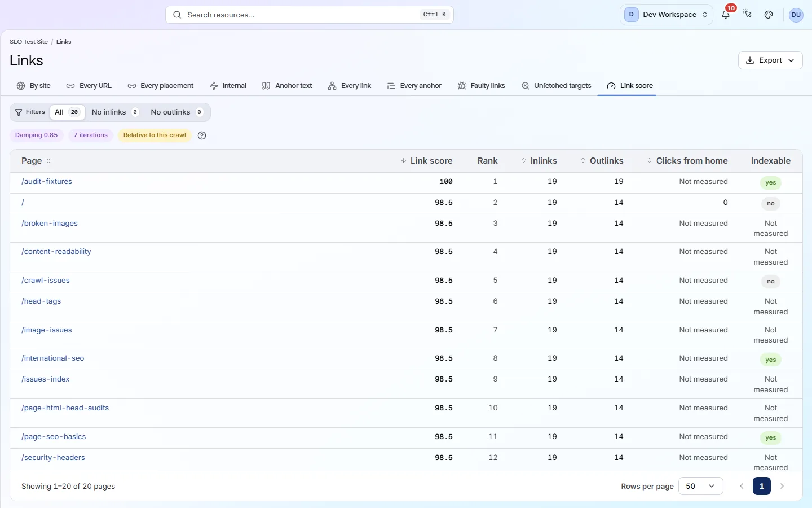The width and height of the screenshot is (812, 508).
Task: Open the Faulty links tab
Action: click(x=482, y=86)
